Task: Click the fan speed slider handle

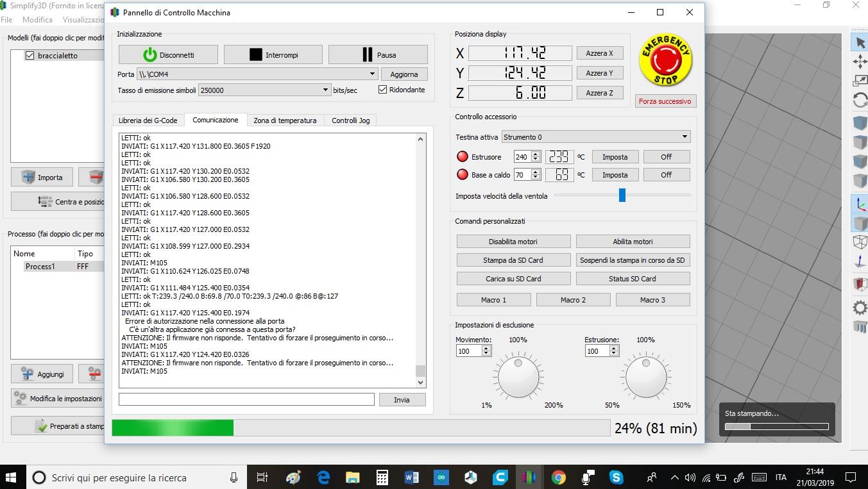Action: coord(622,195)
